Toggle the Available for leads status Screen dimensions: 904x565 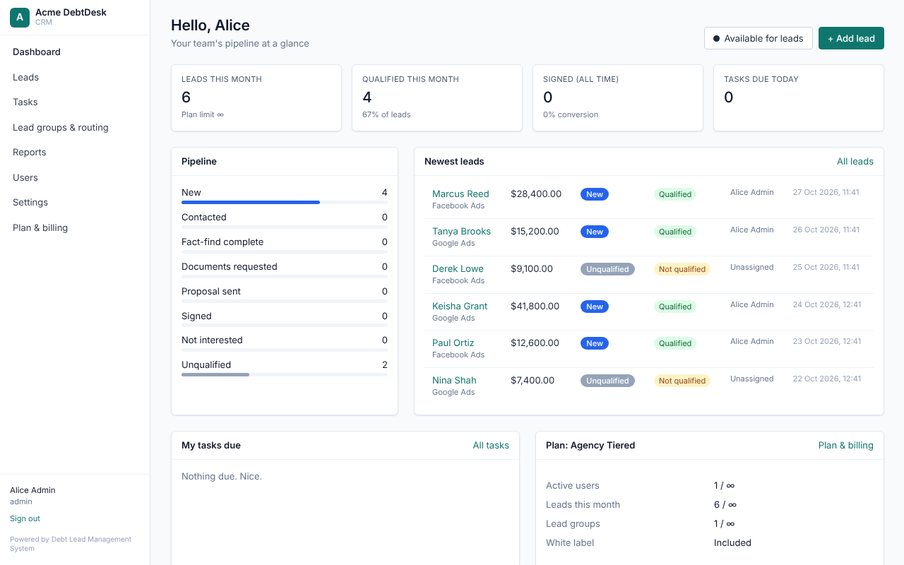pyautogui.click(x=758, y=38)
